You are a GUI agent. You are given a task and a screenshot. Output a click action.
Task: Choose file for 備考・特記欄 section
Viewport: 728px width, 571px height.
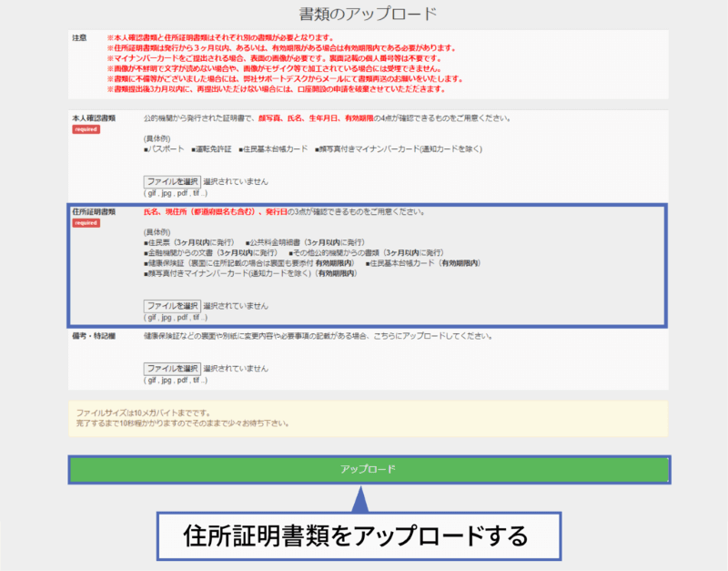(172, 369)
